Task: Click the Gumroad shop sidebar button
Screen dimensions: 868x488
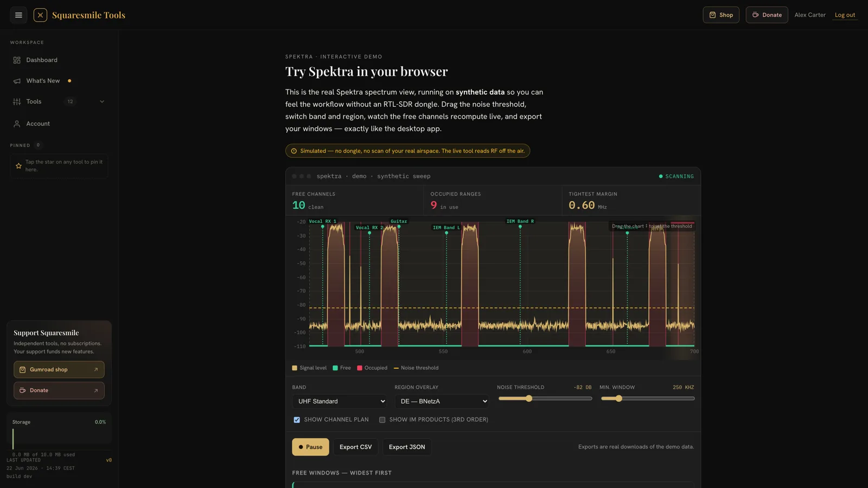Action: pyautogui.click(x=59, y=370)
